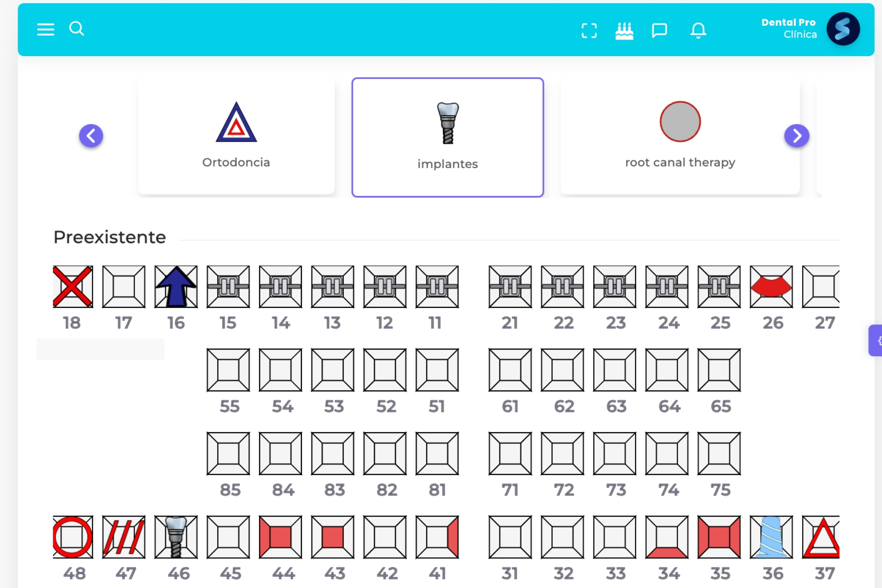
Task: Click tooth 16 with blue arrow
Action: point(176,287)
